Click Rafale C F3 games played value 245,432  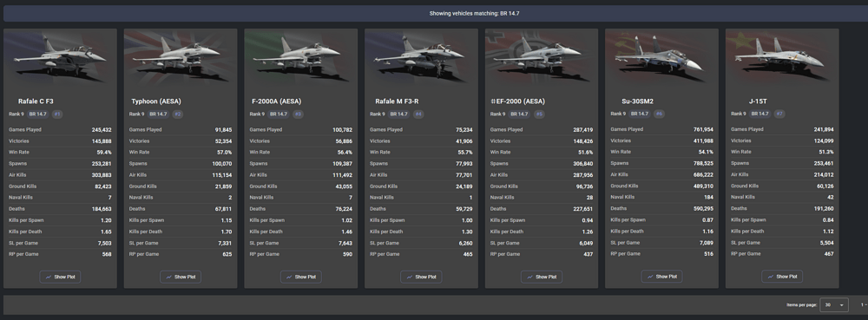coord(102,130)
